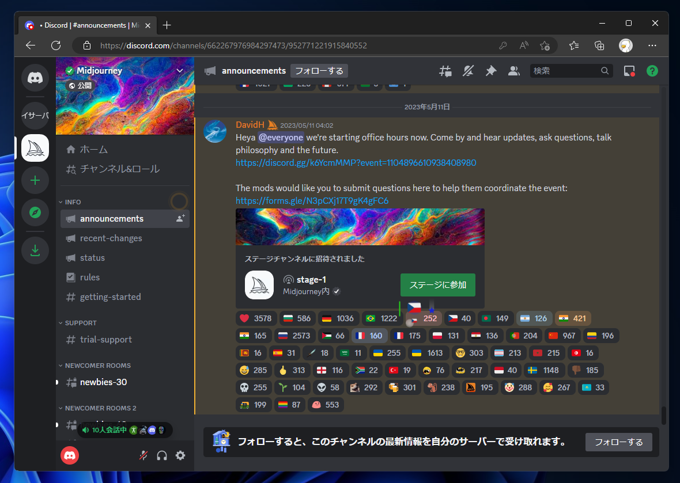
Task: Select the Midjourney sailboat server icon
Action: coord(35,148)
